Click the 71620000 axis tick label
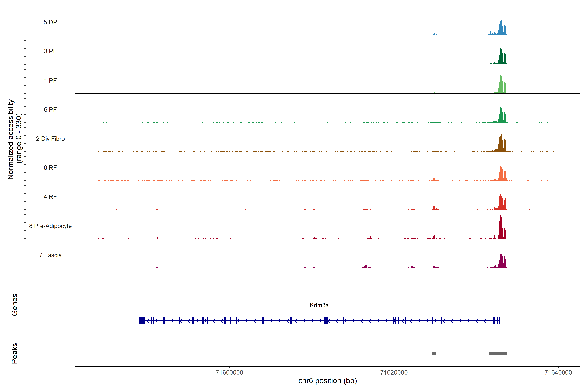The height and width of the screenshot is (392, 588). click(x=394, y=373)
